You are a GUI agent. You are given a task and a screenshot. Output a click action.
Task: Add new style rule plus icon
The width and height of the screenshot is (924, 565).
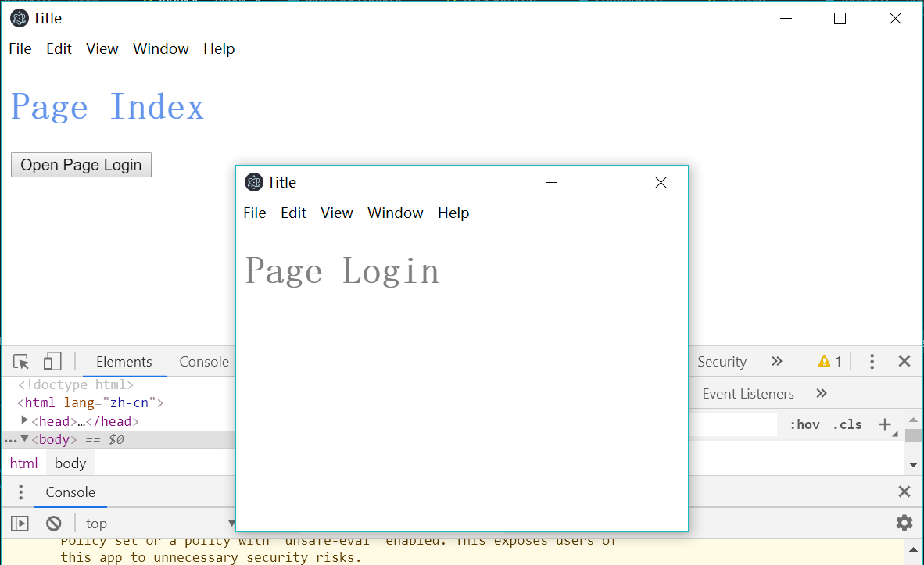click(x=885, y=424)
